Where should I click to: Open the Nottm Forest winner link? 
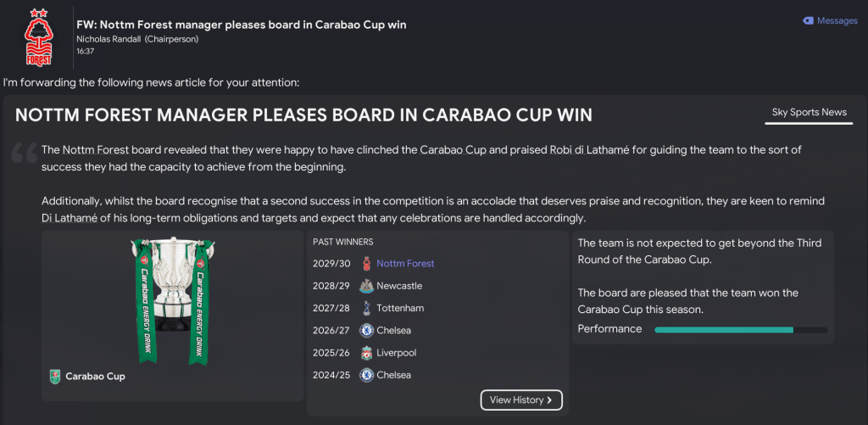[x=405, y=264]
